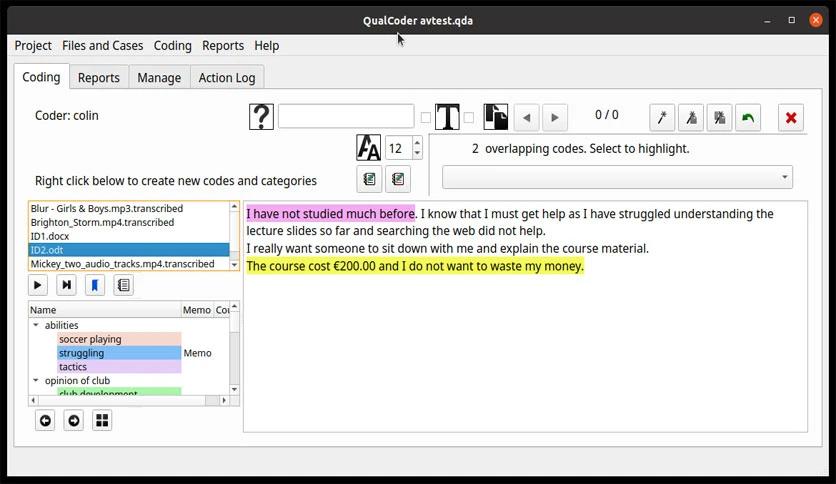Click the play triangle button below file list

38,285
